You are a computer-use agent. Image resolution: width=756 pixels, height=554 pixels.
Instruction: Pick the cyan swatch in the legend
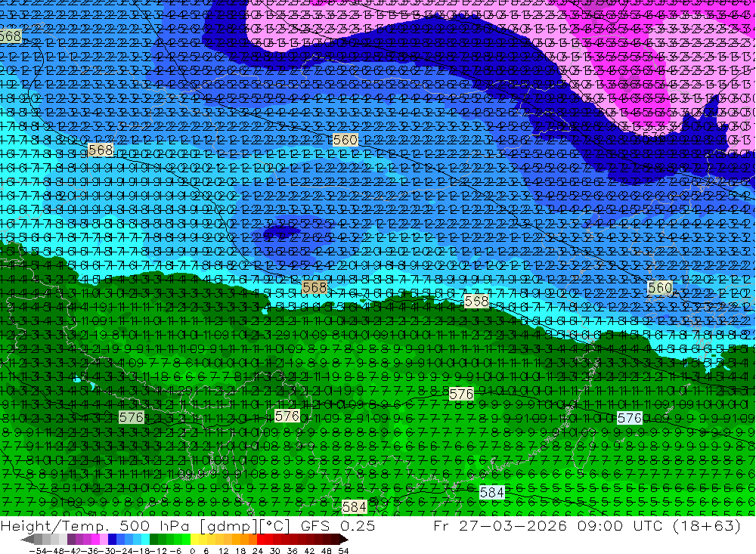pyautogui.click(x=145, y=540)
